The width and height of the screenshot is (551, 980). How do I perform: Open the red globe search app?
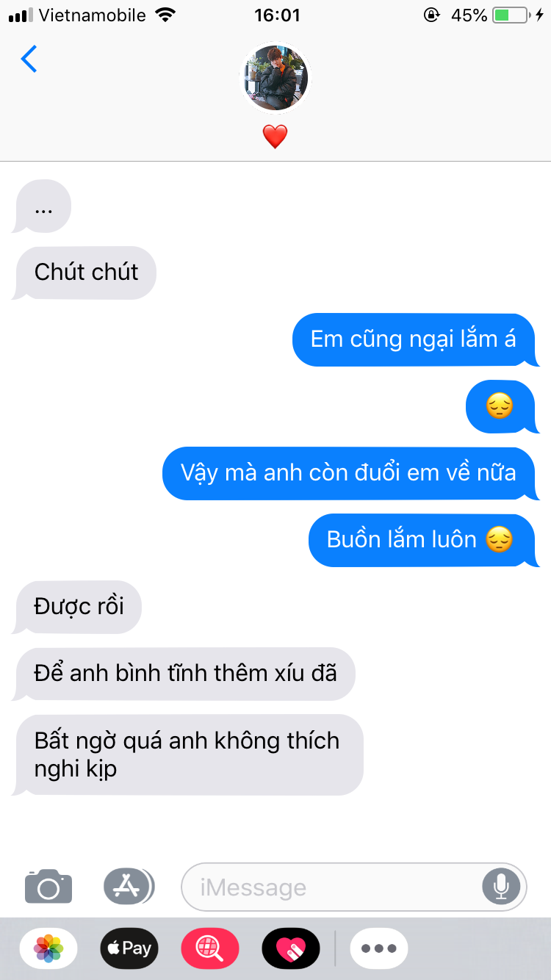pyautogui.click(x=210, y=948)
